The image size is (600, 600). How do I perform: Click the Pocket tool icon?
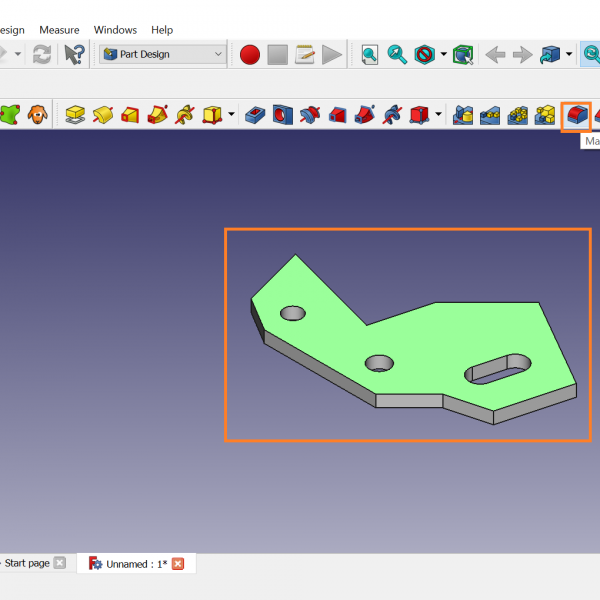(x=256, y=115)
